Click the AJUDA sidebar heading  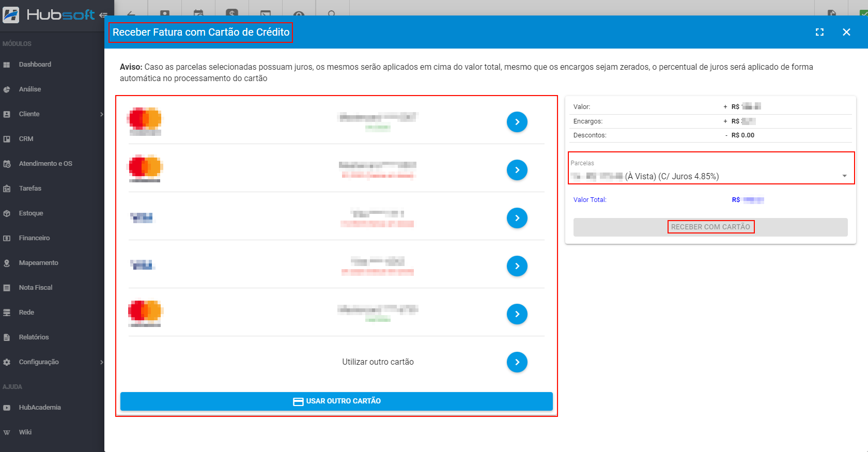[12, 387]
